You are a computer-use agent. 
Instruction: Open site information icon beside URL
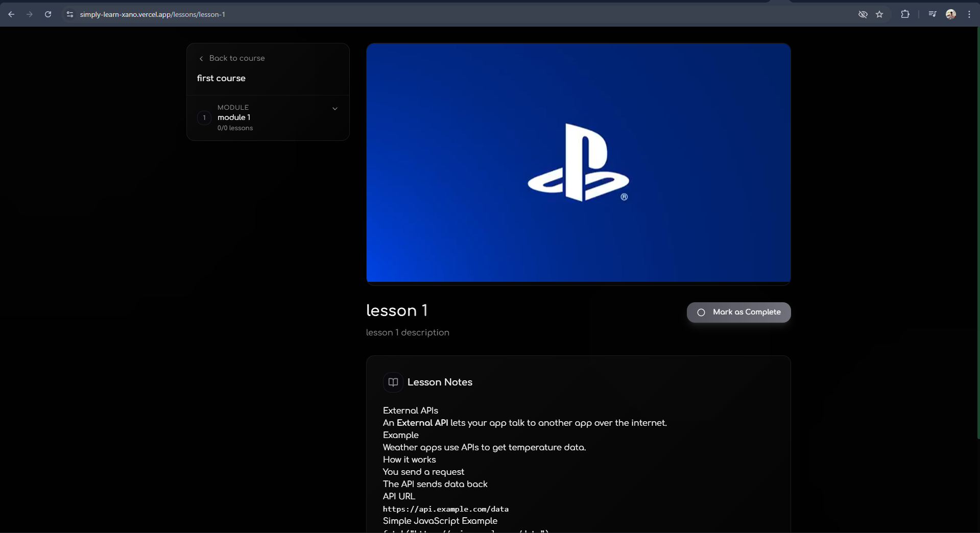70,14
